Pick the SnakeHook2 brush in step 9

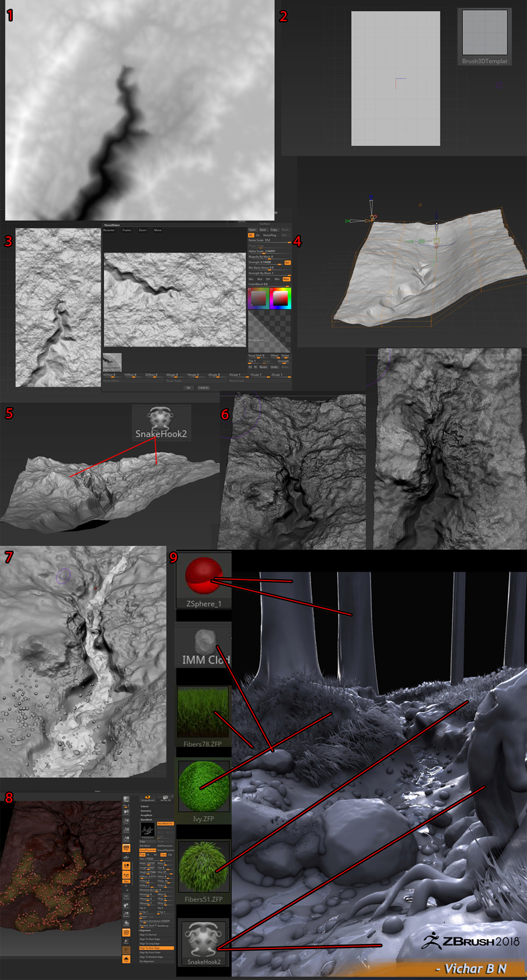click(204, 943)
